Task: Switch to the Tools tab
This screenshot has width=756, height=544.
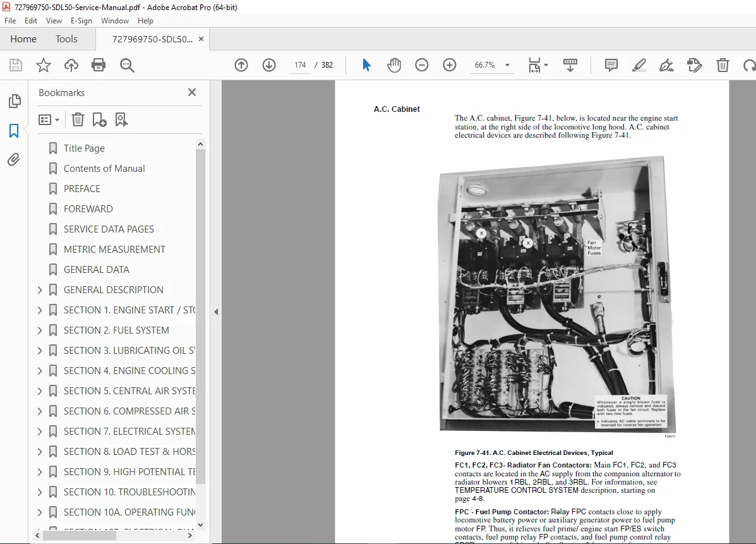Action: click(x=66, y=39)
